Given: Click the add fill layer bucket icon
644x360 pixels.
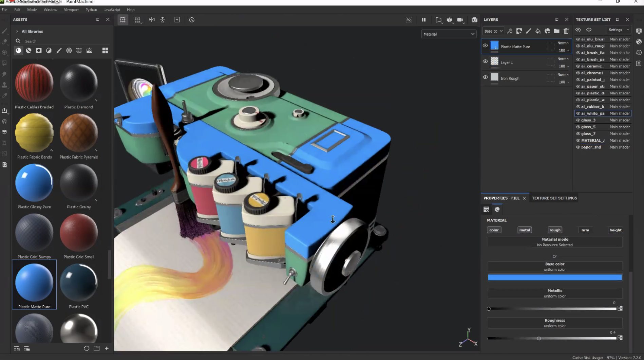Looking at the screenshot, I should tap(538, 31).
